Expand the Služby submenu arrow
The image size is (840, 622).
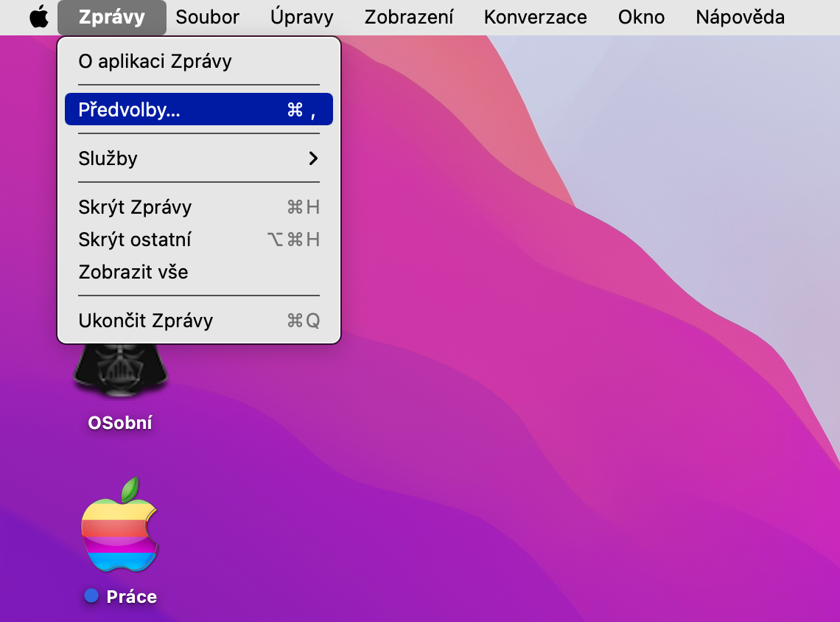point(313,158)
